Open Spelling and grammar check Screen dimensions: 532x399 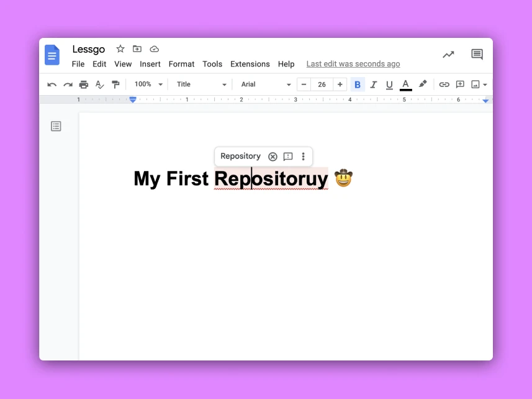click(x=100, y=84)
